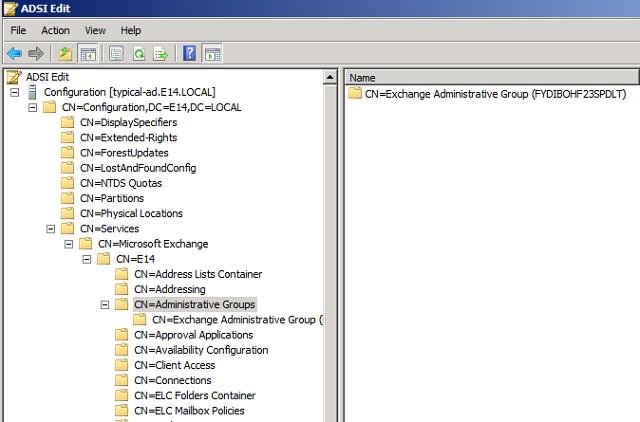Image resolution: width=640 pixels, height=422 pixels.
Task: Collapse the CN=E14 node
Action: tap(87, 259)
